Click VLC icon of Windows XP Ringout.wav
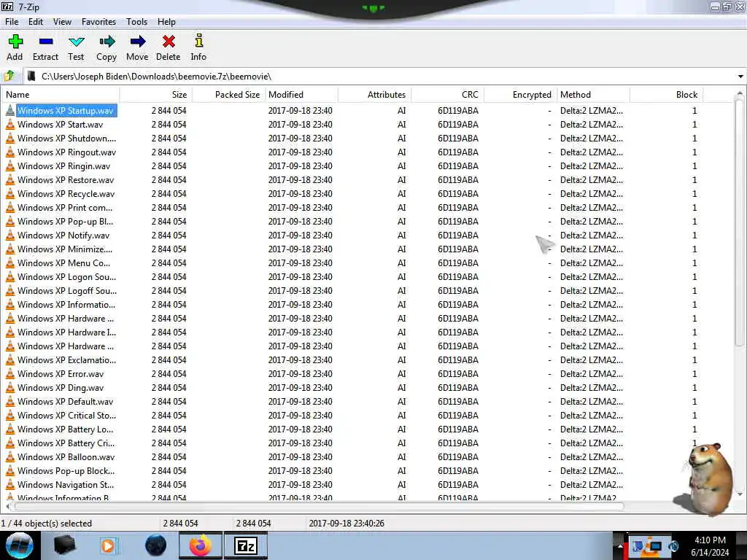The height and width of the screenshot is (560, 747). click(10, 152)
